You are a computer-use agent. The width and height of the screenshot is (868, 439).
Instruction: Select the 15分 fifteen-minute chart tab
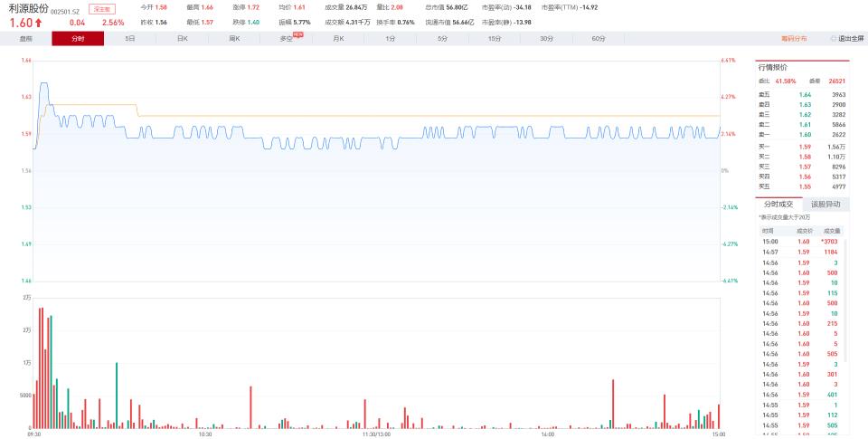point(495,39)
